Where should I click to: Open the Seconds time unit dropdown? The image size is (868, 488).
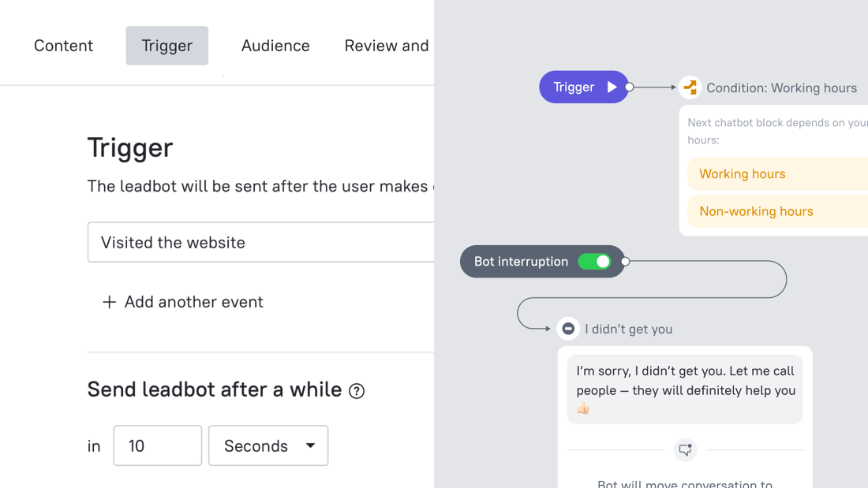(268, 445)
